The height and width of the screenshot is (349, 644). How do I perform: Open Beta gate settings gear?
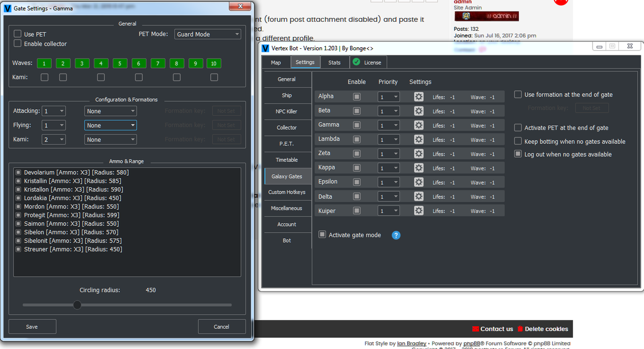click(x=419, y=111)
